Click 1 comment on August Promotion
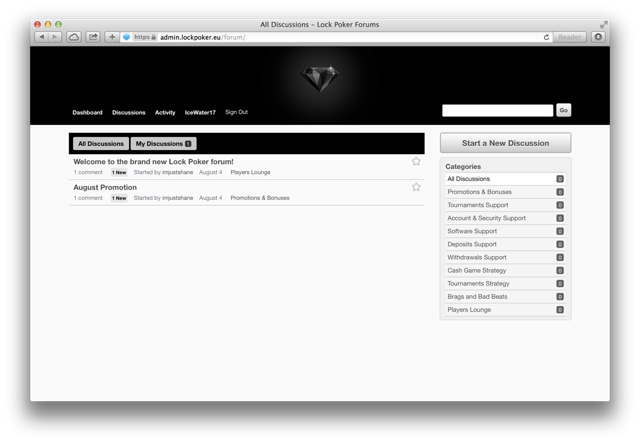 88,198
